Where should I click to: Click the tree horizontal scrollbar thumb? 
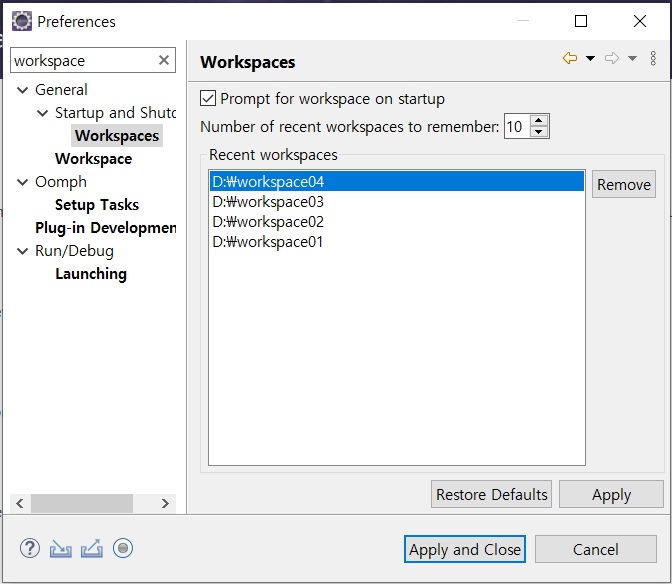82,503
